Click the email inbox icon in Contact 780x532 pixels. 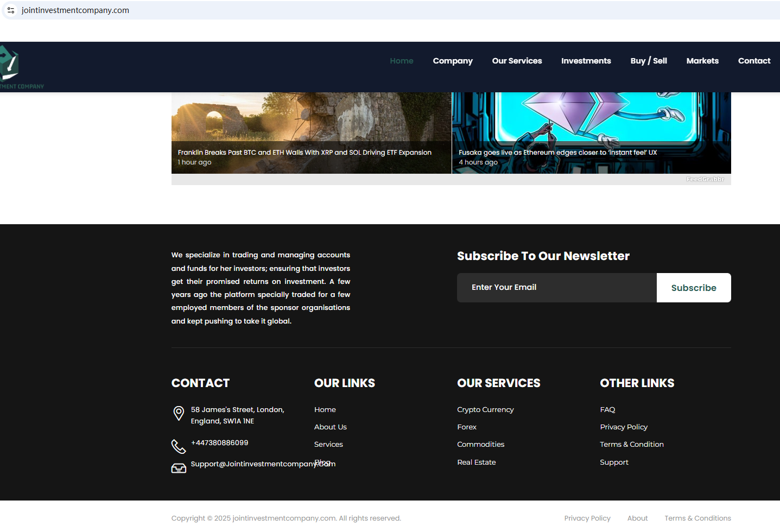179,468
